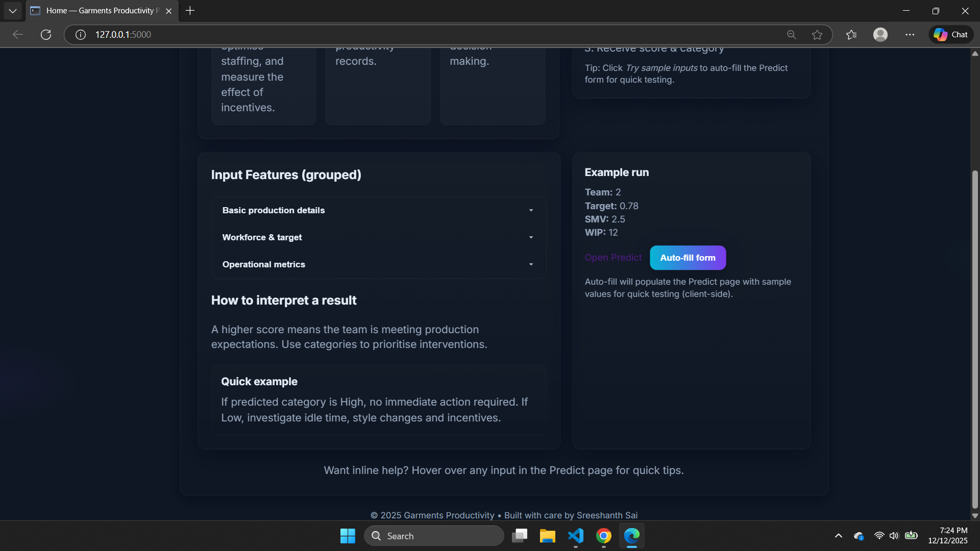
Task: Open the zoom magnifier icon in address bar
Action: (x=791, y=35)
